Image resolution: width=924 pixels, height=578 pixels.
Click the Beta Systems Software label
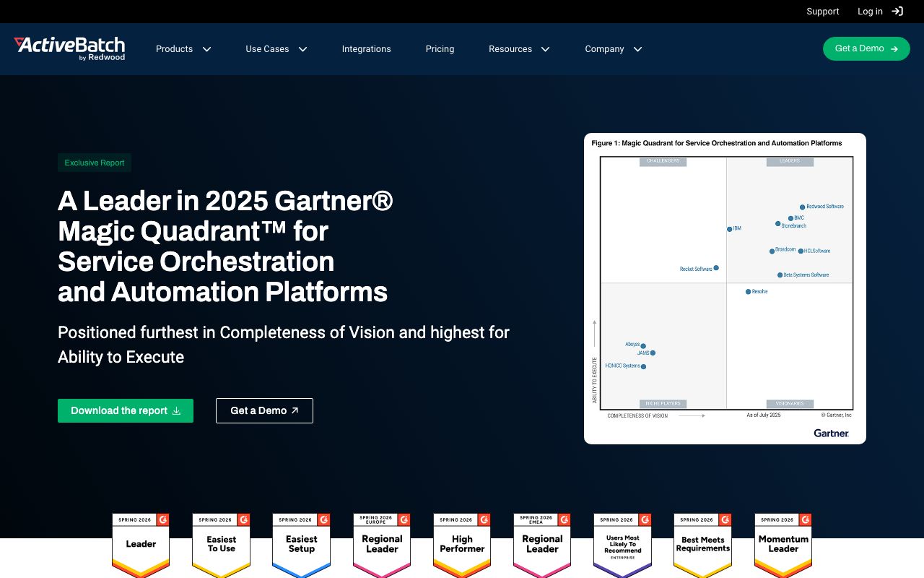tap(806, 275)
